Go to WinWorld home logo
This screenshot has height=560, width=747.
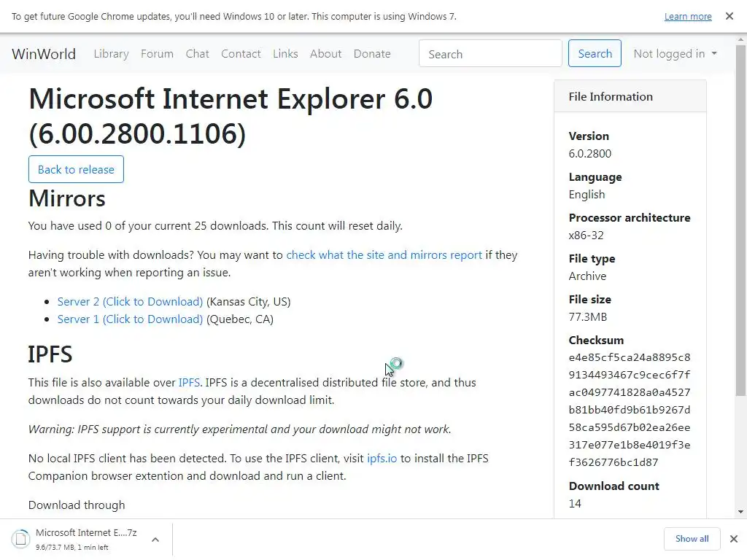[x=44, y=54]
